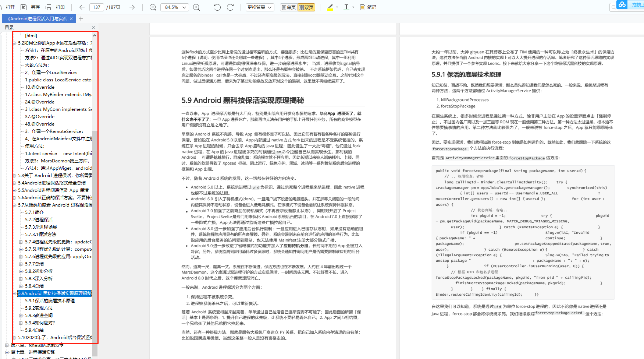Select the text underline tool
The width and height of the screenshot is (644, 359).
click(346, 7)
